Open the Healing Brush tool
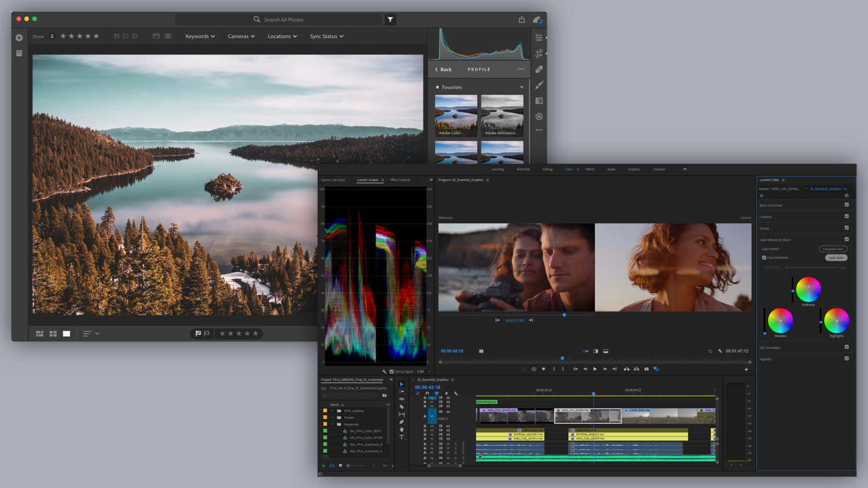Image resolution: width=868 pixels, height=488 pixels. (x=539, y=69)
